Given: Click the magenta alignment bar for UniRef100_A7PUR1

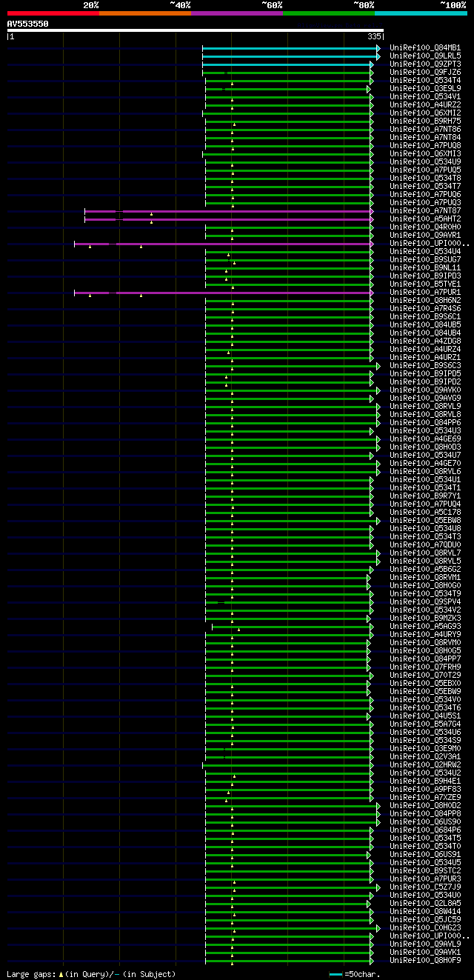Looking at the screenshot, I should click(223, 293).
